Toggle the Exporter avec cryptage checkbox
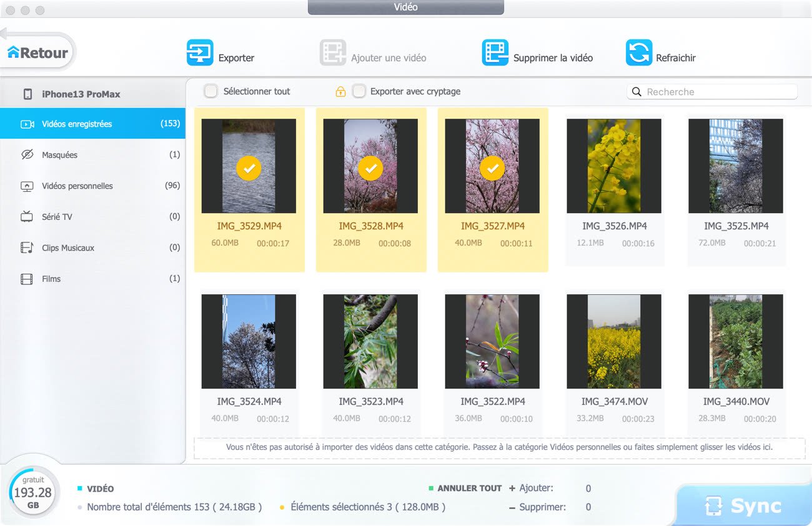Screen dimensions: 812x526 [x=359, y=91]
